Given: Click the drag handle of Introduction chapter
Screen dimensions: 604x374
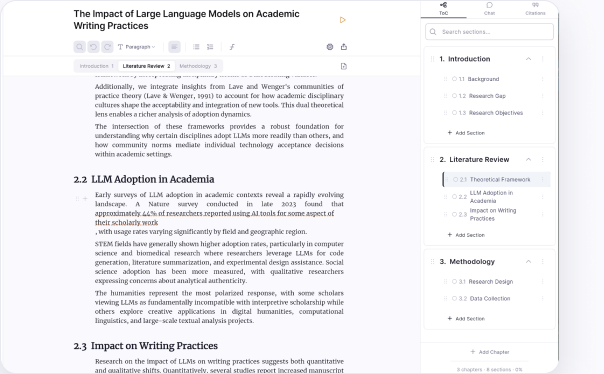Looking at the screenshot, I should point(432,59).
